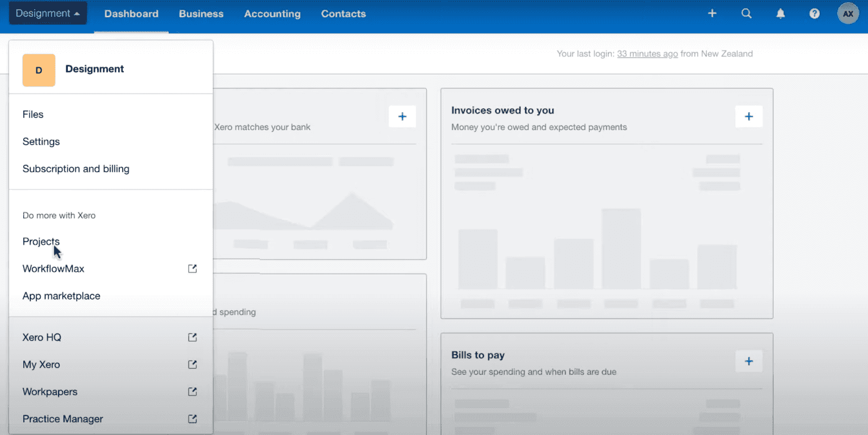Click 'See your spending and when bills are due'
The width and height of the screenshot is (868, 435).
[x=534, y=372]
